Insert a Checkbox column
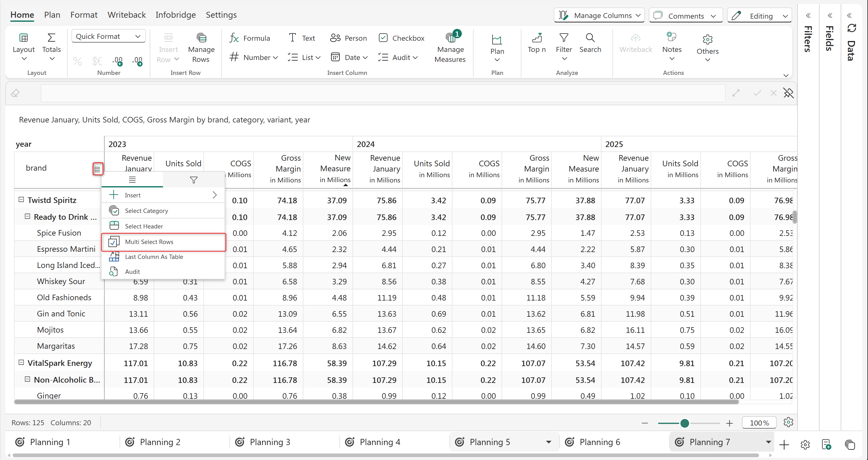The height and width of the screenshot is (460, 868). pyautogui.click(x=401, y=38)
